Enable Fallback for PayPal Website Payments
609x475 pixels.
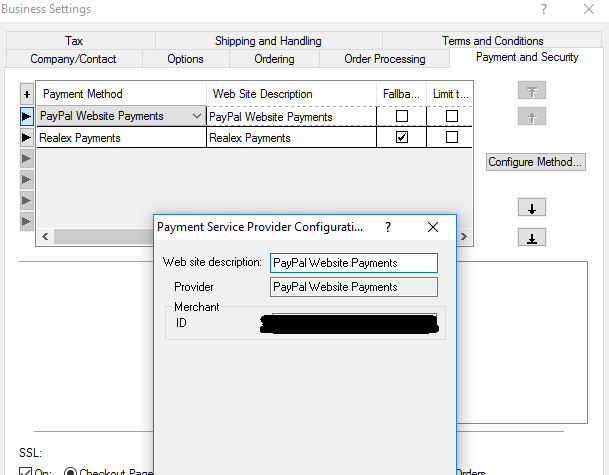402,116
